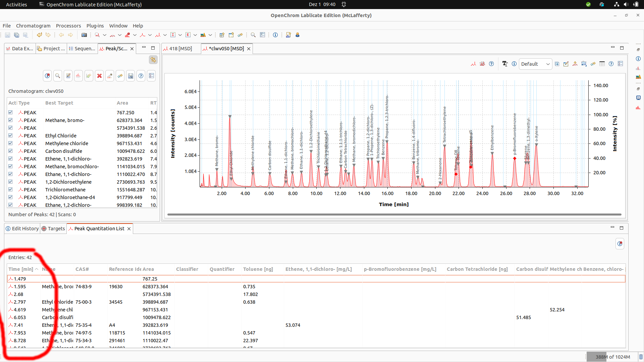Switch to the Targets tab
This screenshot has height=362, width=644.
pos(53,229)
